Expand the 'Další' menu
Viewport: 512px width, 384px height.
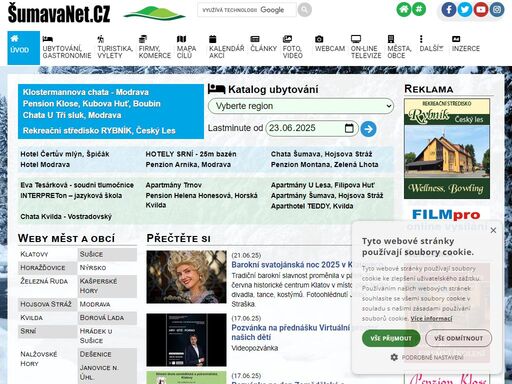point(431,44)
